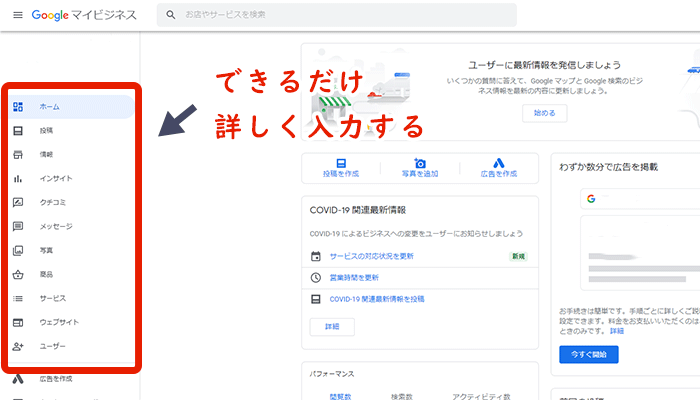Click the clock icon beside 営業時間を更新
Viewport: 700px width, 400px height.
(x=316, y=278)
